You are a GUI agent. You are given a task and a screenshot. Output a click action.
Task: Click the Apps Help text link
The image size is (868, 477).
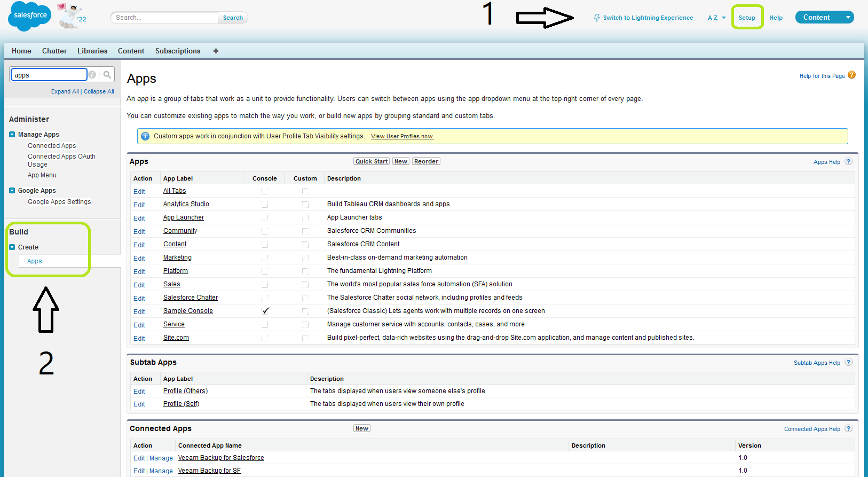pyautogui.click(x=827, y=162)
